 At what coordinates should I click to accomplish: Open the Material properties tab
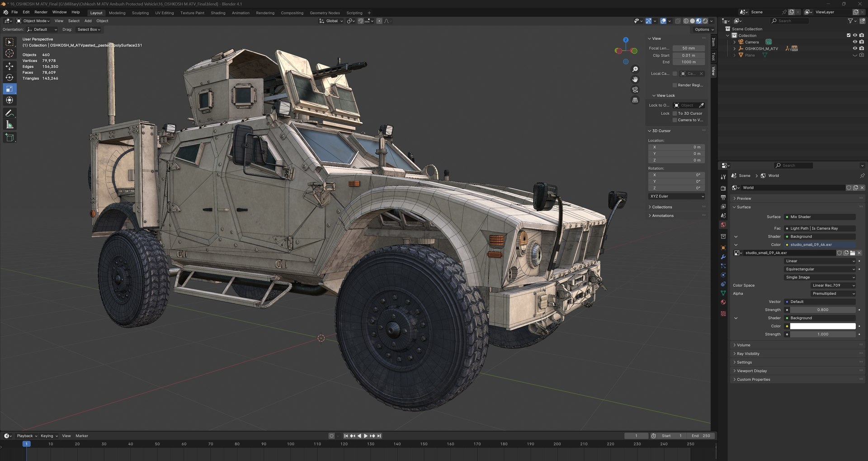pos(723,302)
